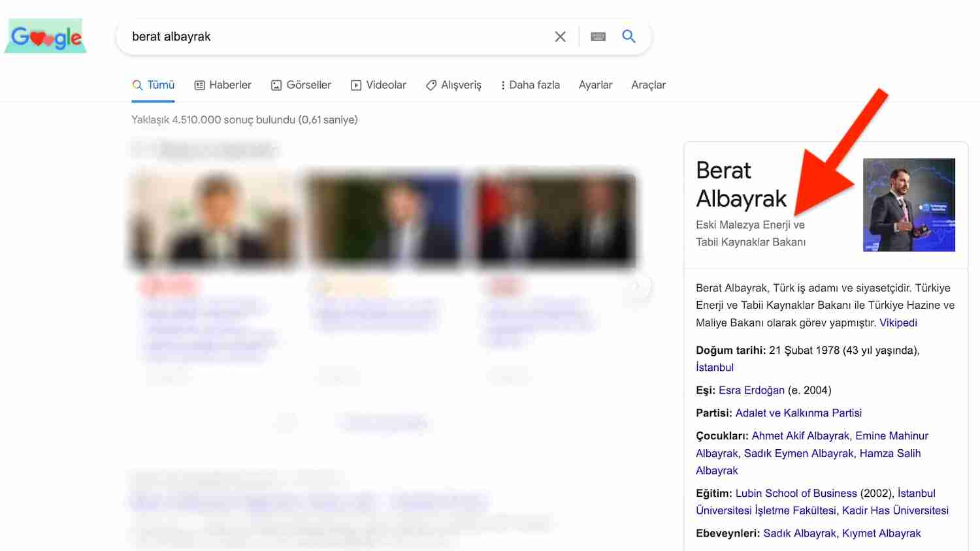The width and height of the screenshot is (980, 551).
Task: Click the Tümü search icon
Action: point(137,85)
